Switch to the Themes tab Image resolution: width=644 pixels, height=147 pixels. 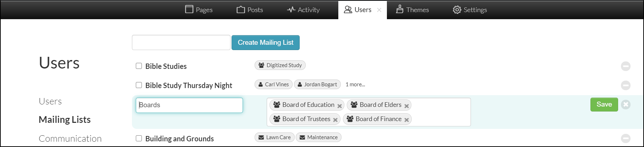[x=412, y=10]
